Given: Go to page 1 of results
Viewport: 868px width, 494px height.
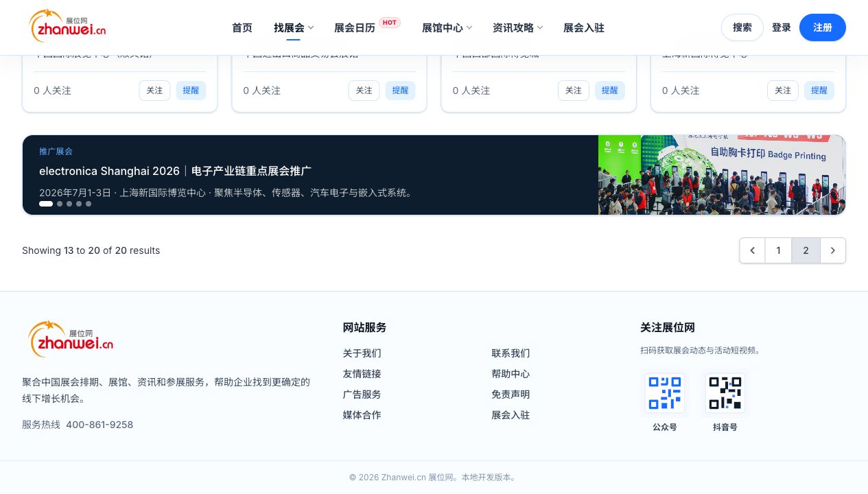Looking at the screenshot, I should coord(778,250).
